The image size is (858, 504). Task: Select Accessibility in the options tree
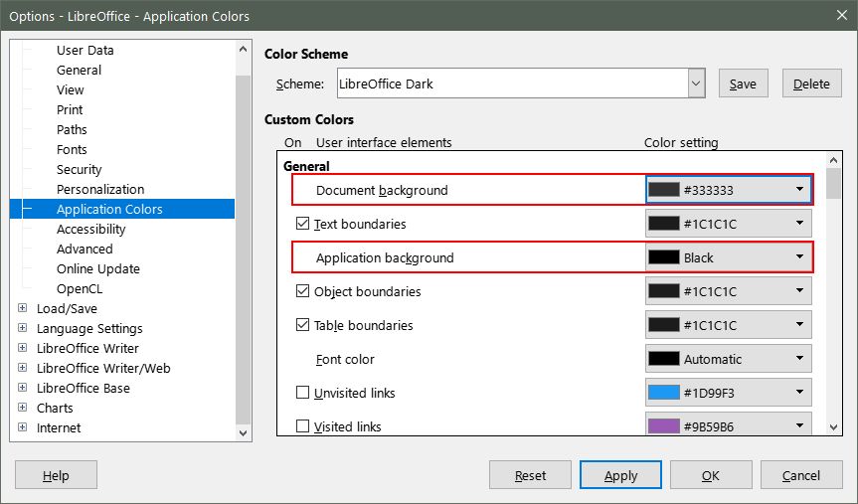[x=90, y=229]
